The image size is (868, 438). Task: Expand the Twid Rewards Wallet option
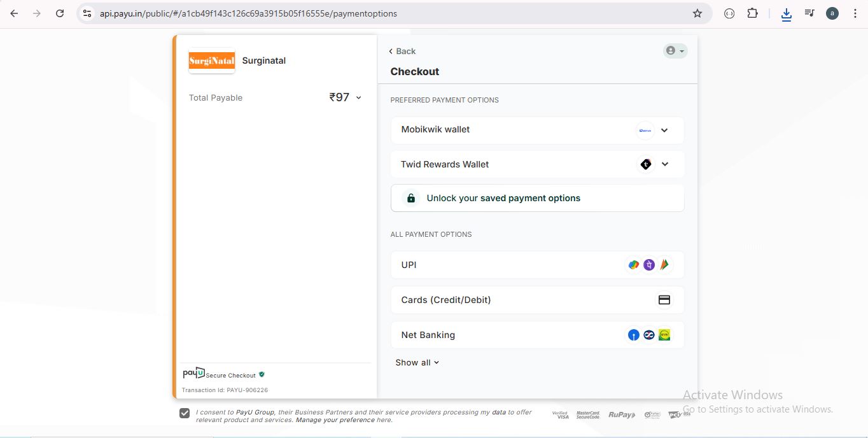tap(665, 164)
